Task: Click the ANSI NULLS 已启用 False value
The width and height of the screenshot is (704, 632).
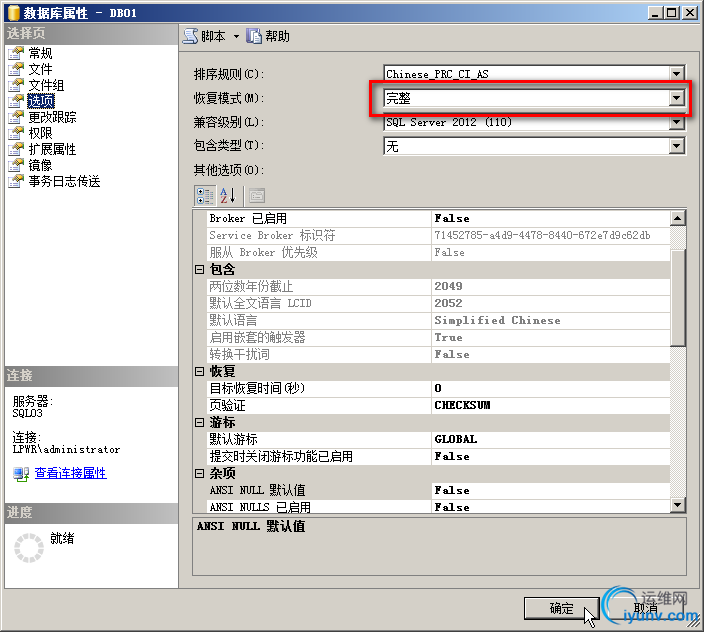Action: tap(550, 507)
